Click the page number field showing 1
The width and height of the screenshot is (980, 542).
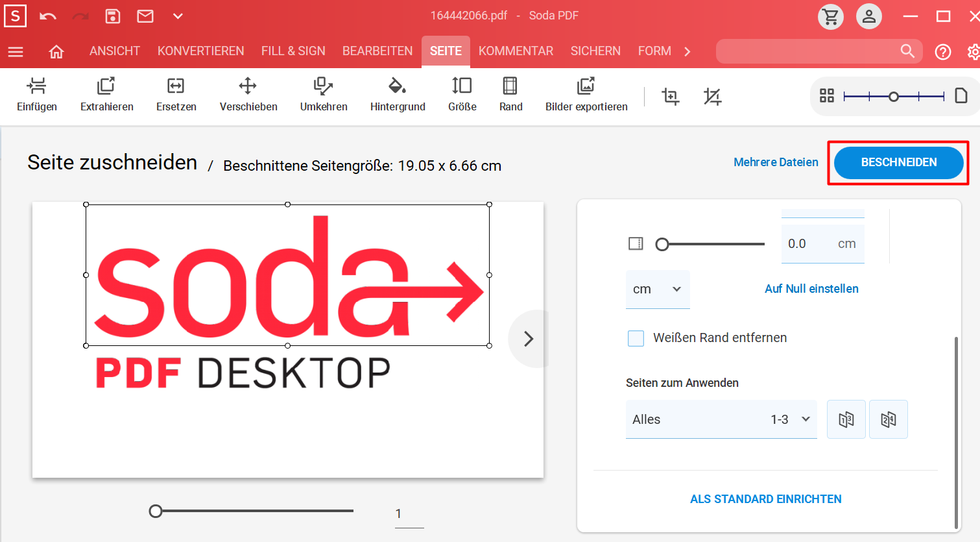409,513
